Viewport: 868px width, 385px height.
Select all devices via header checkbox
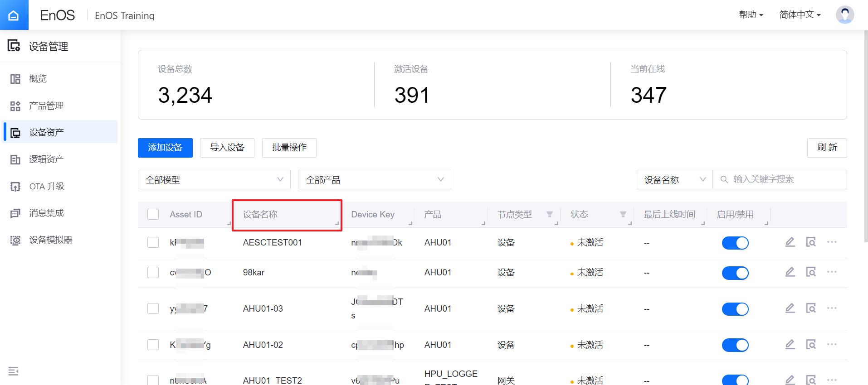(153, 214)
